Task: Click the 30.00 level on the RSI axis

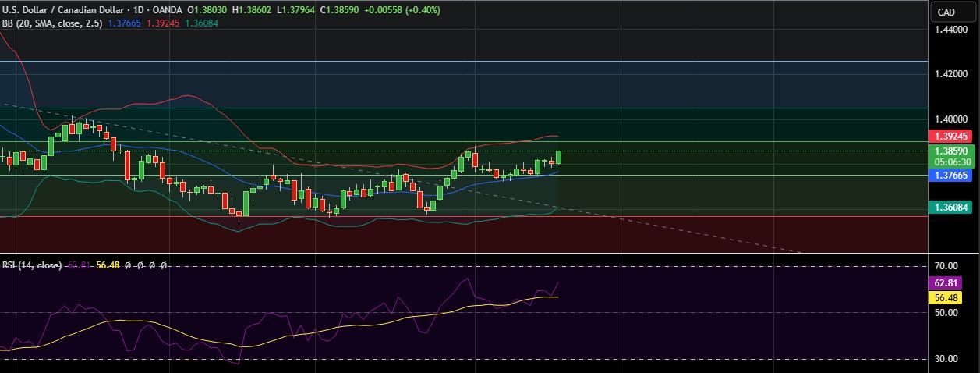Action: 946,358
